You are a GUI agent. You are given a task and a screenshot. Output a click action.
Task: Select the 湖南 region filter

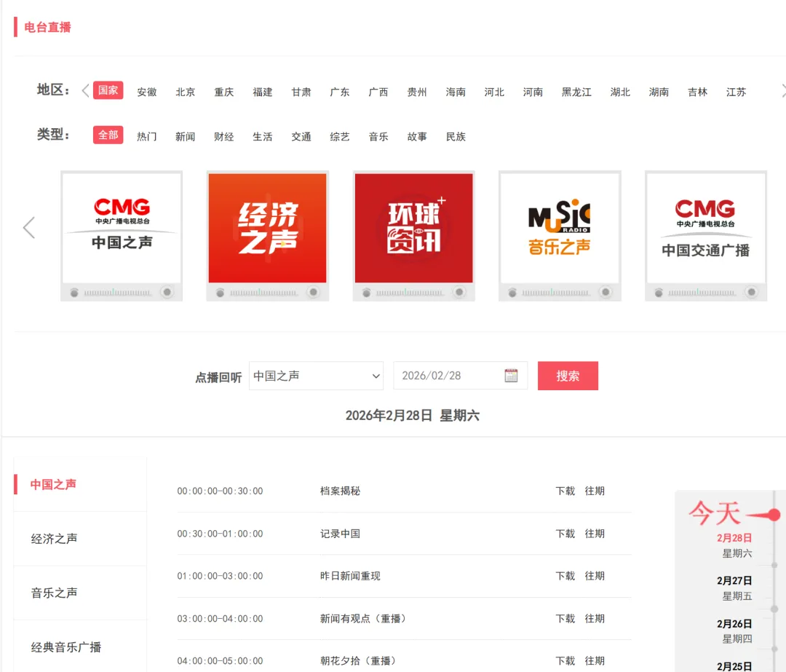(x=659, y=92)
